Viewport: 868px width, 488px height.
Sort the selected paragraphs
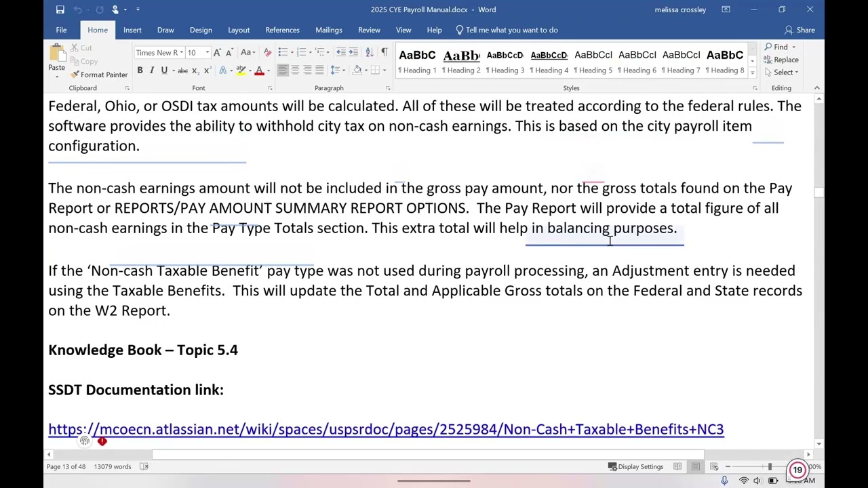click(x=369, y=53)
